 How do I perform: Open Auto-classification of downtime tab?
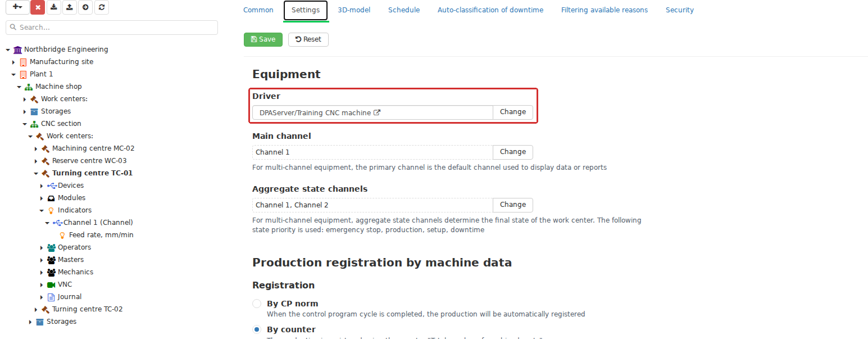click(x=490, y=10)
